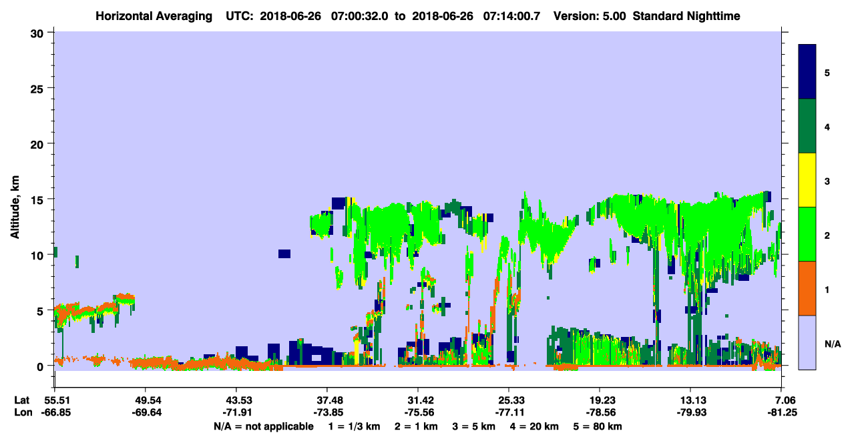Screen dimensions: 868x445
Task: Click the colorbar label 4
Action: [827, 125]
